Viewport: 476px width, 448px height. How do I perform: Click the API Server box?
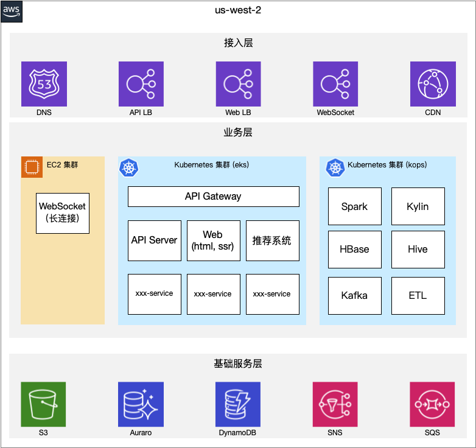coord(155,240)
